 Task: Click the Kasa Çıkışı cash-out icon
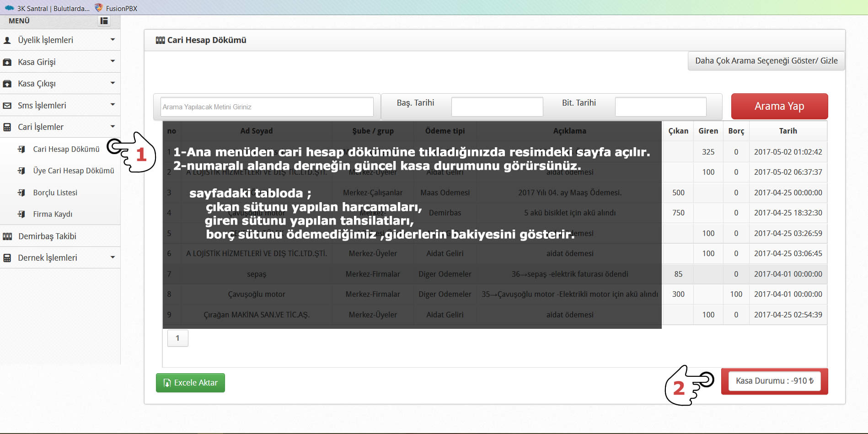7,84
